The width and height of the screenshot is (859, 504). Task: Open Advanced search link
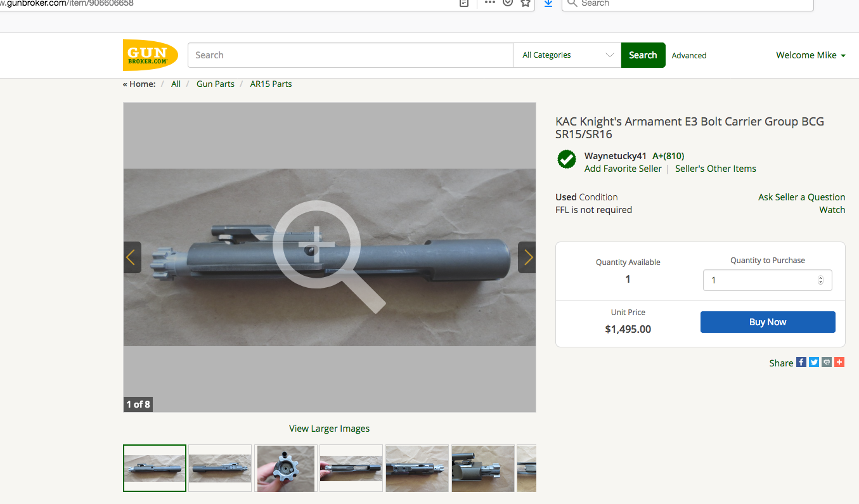(x=689, y=56)
